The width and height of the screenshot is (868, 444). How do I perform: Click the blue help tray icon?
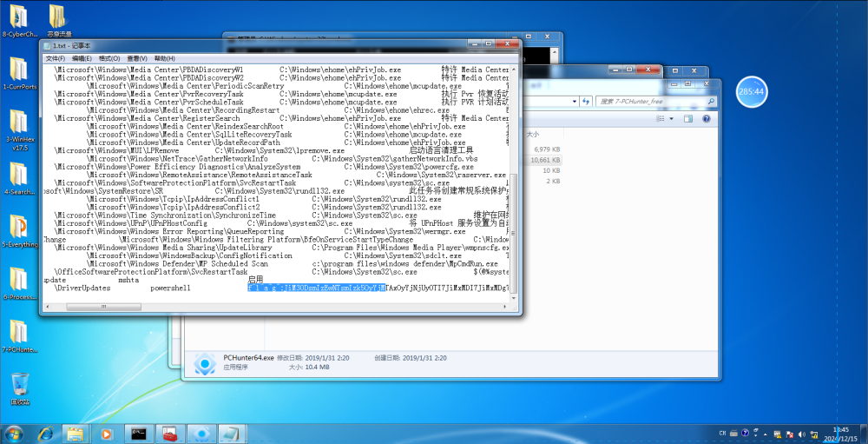(745, 433)
